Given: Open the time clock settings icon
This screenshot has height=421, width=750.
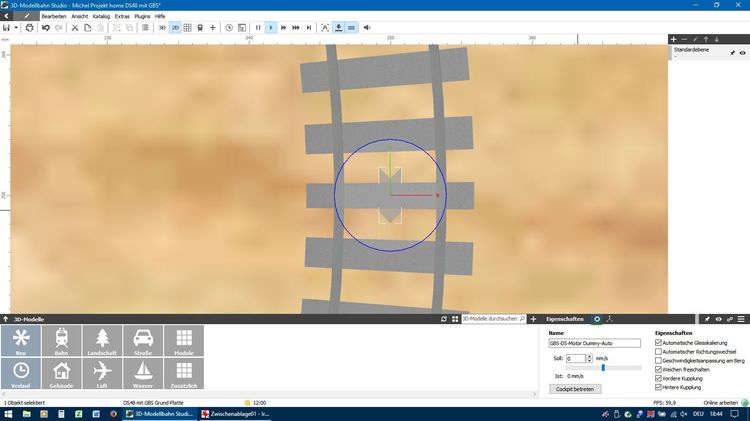Looking at the screenshot, I should tap(229, 28).
